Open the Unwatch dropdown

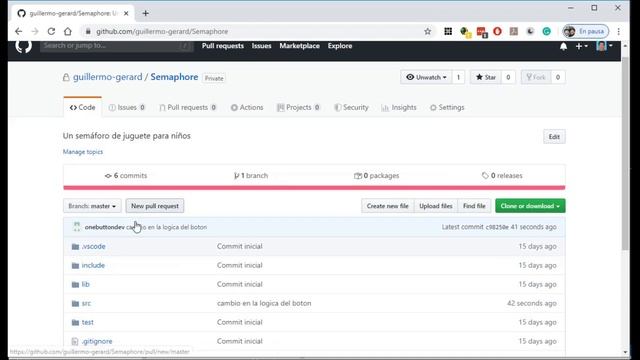point(426,77)
